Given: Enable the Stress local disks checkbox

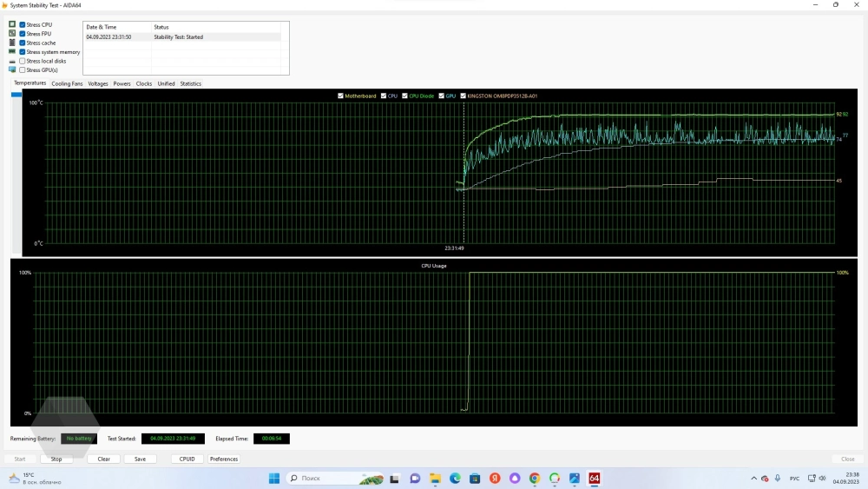Looking at the screenshot, I should click(23, 61).
